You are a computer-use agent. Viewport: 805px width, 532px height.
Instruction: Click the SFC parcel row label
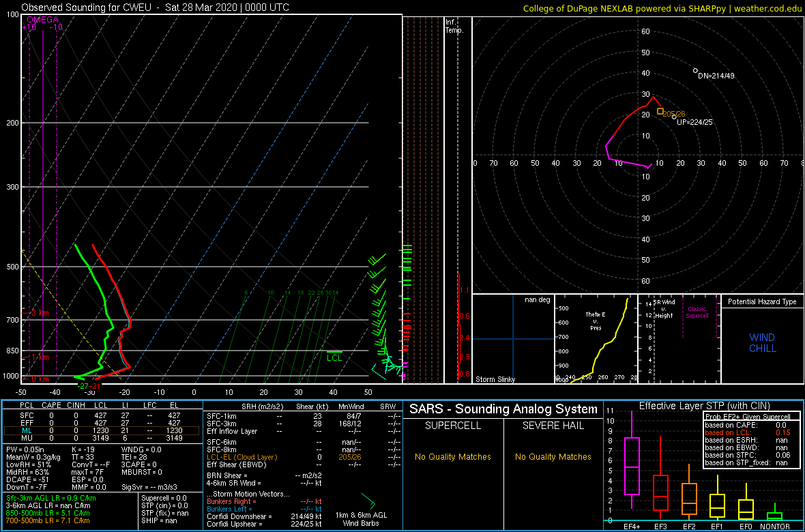[27, 415]
